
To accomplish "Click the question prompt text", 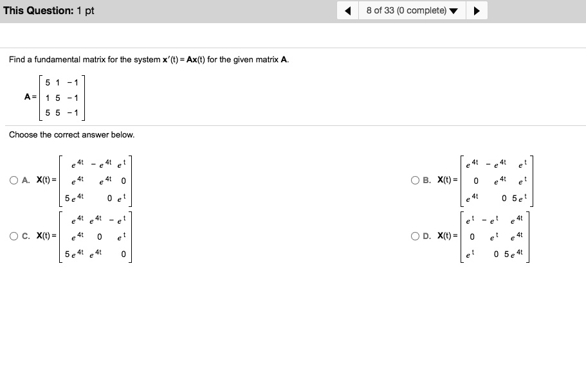I will pyautogui.click(x=148, y=59).
